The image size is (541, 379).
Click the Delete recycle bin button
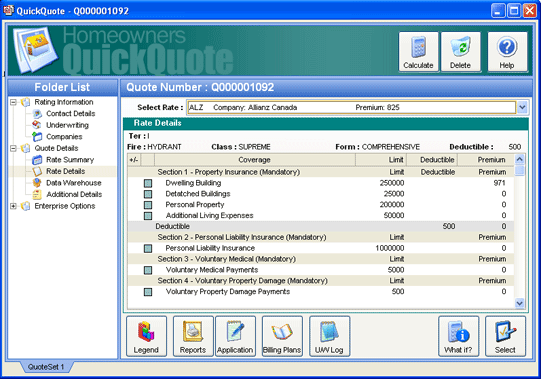tap(461, 52)
